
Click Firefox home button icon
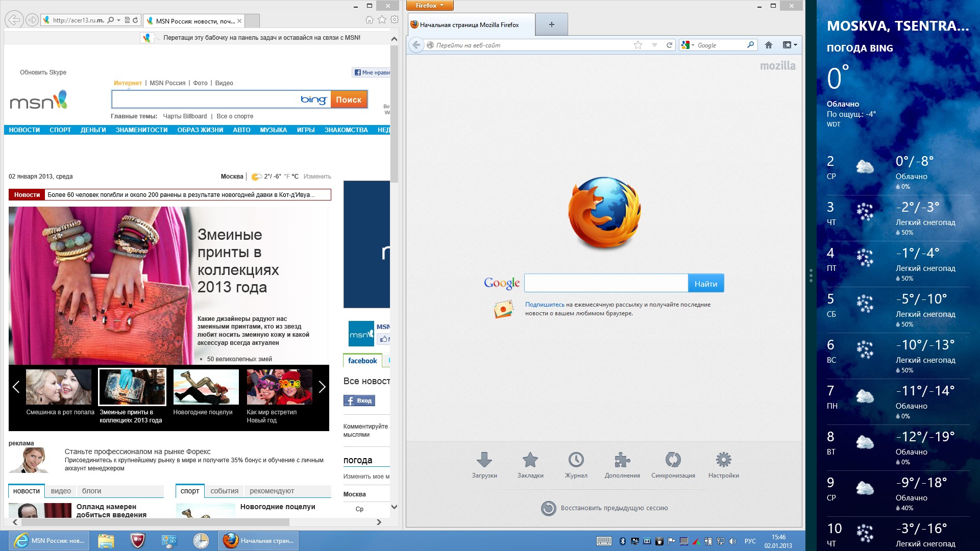pos(769,45)
